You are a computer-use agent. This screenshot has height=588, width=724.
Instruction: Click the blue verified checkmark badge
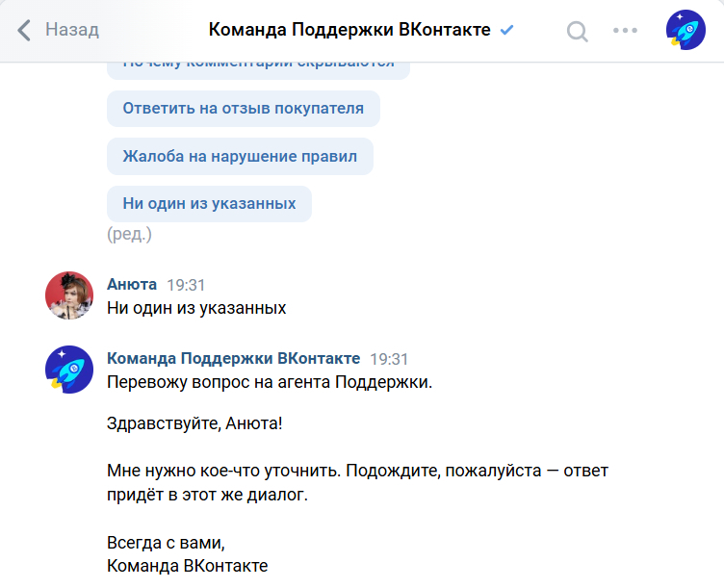tap(507, 30)
